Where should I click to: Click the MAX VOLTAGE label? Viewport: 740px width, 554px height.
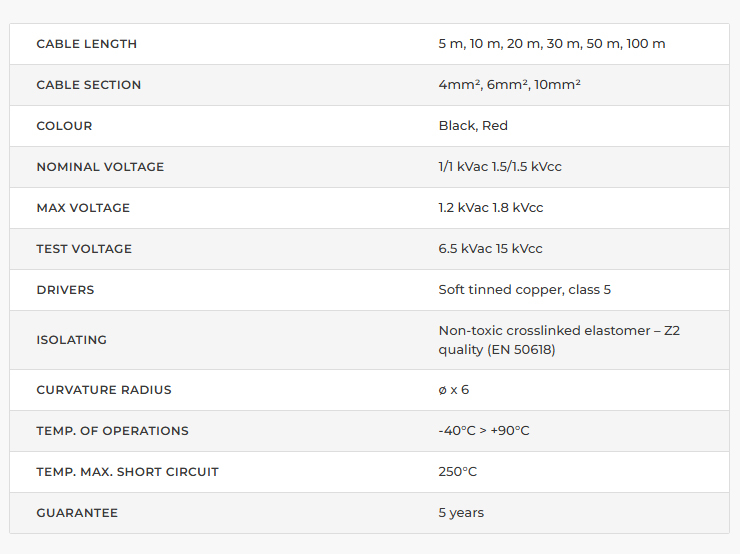click(83, 208)
